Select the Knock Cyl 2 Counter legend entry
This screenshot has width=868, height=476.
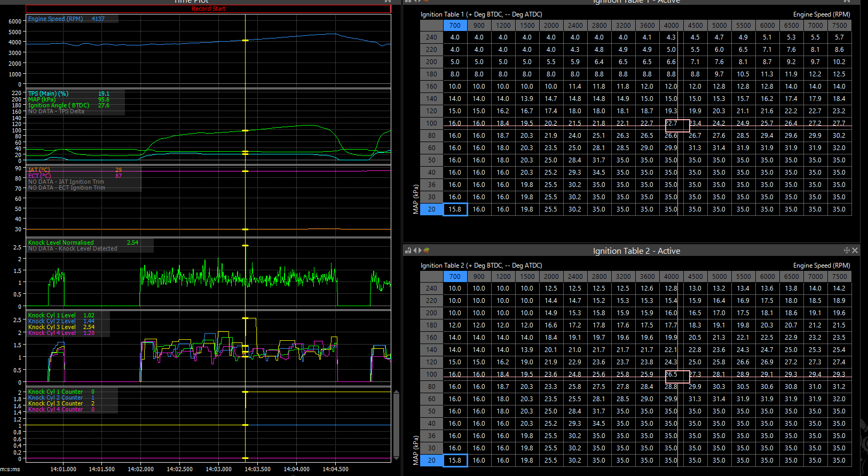pyautogui.click(x=56, y=398)
